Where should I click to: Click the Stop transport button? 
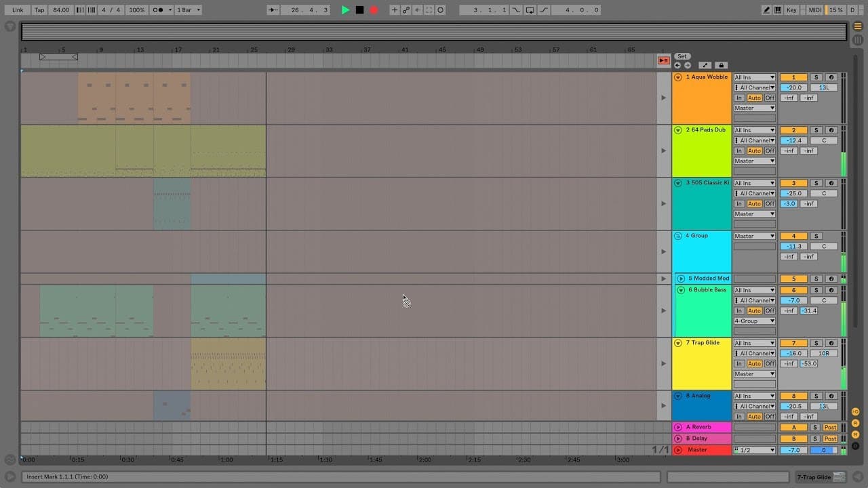coord(359,10)
